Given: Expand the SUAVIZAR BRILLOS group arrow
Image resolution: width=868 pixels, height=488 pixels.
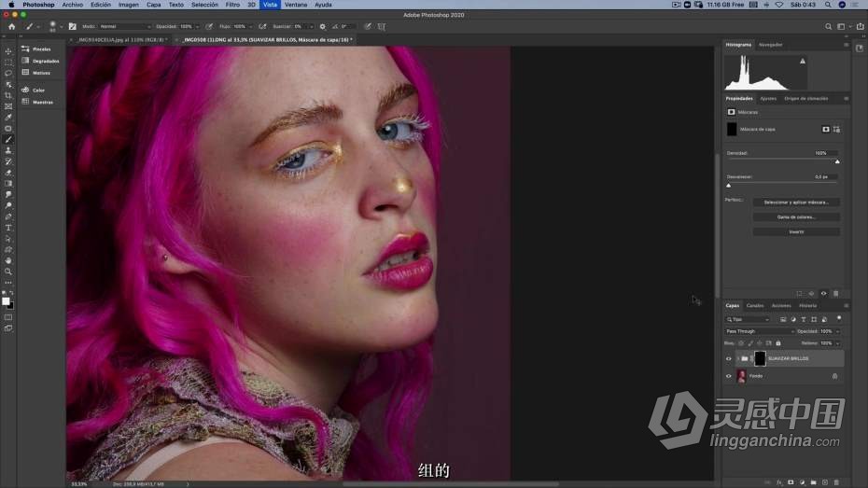Looking at the screenshot, I should click(737, 358).
